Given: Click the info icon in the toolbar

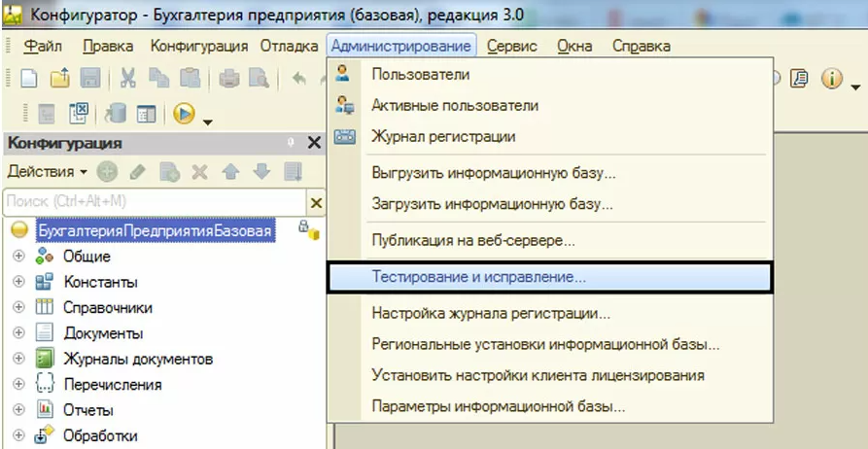Looking at the screenshot, I should (832, 79).
